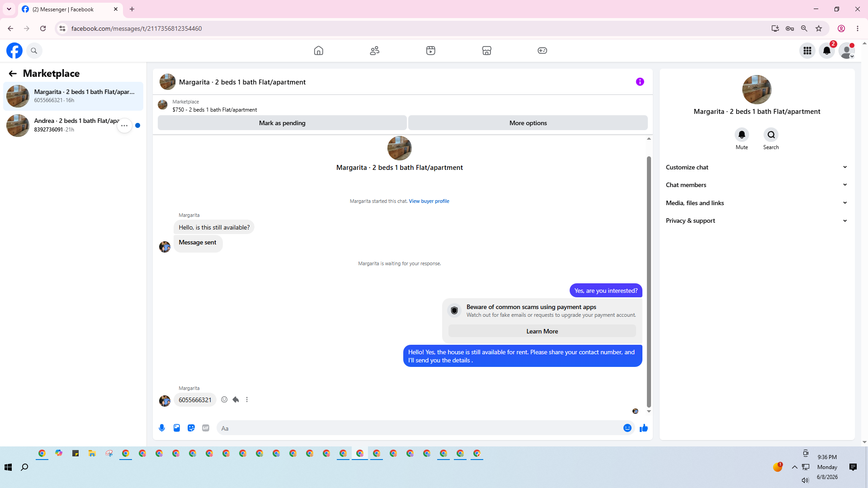Open Chrome profile button

841,28
